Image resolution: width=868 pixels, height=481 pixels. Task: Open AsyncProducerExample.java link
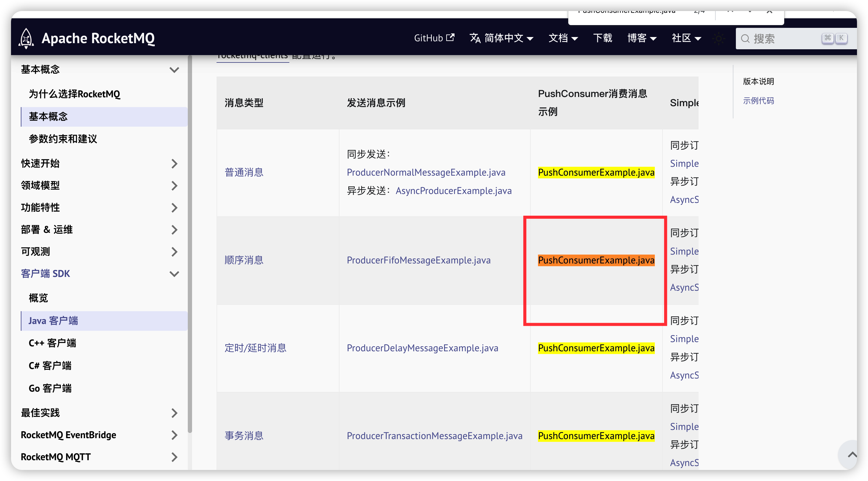pos(454,191)
